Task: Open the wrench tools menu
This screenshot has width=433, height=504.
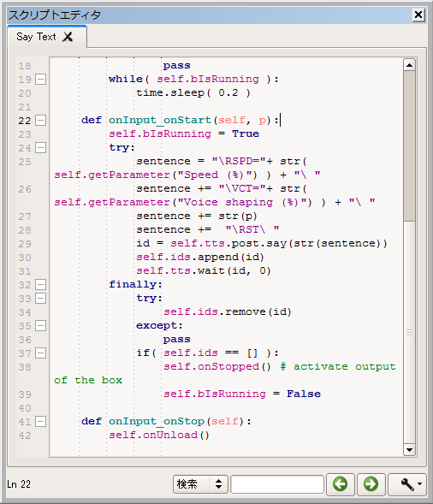Action: point(407,484)
